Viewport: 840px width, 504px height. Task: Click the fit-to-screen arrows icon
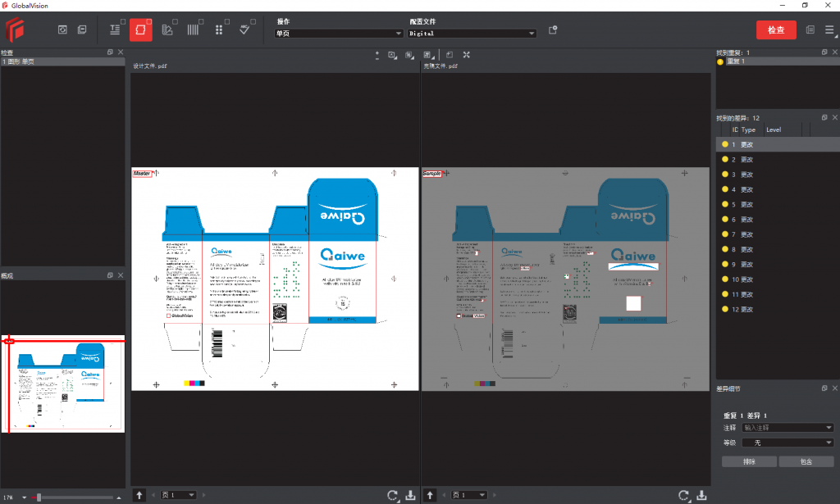point(467,55)
